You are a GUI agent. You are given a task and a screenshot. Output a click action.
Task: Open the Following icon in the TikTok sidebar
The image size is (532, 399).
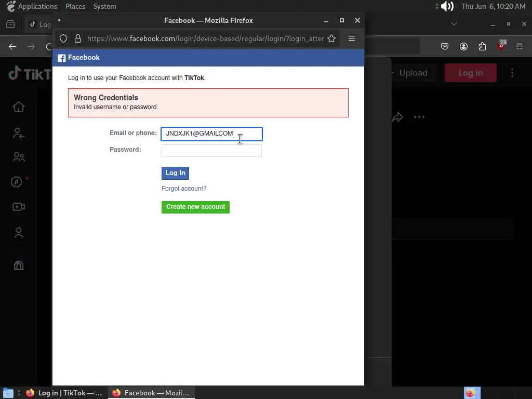19,134
